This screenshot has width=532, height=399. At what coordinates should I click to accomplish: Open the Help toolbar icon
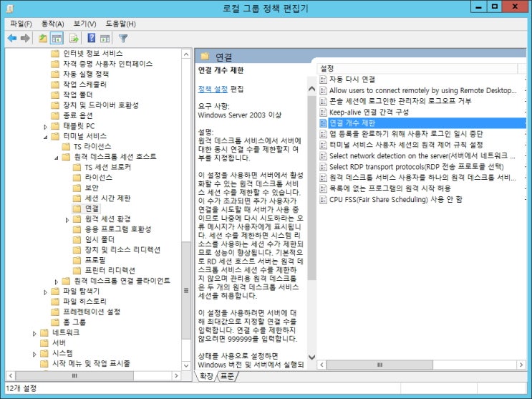point(91,38)
